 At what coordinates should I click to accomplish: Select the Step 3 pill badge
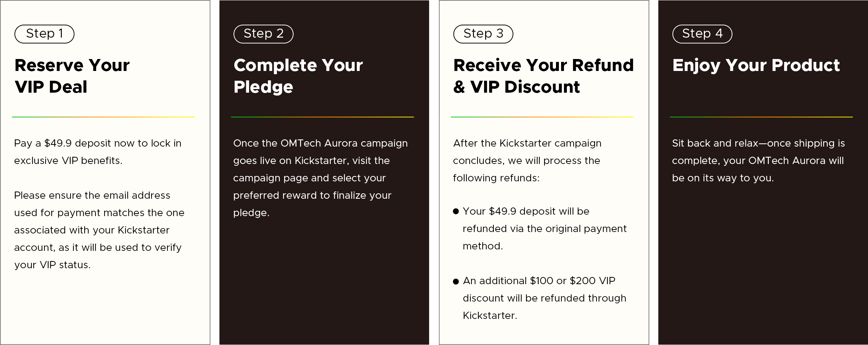coord(483,34)
